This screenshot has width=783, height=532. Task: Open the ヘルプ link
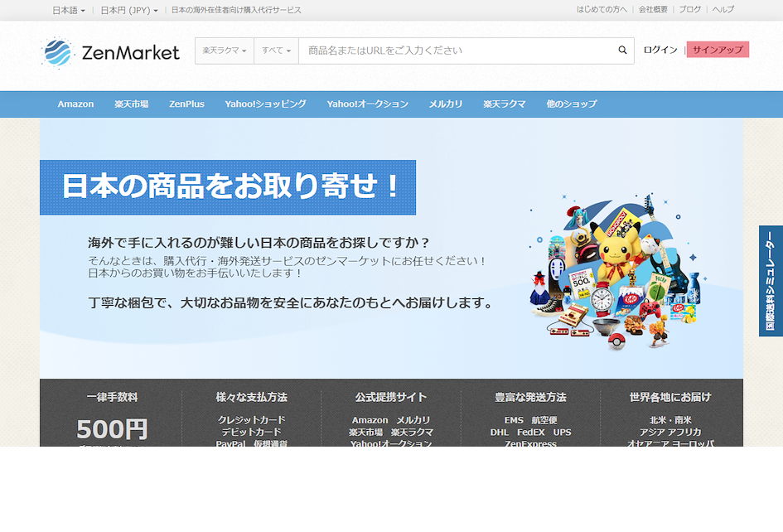pos(723,9)
